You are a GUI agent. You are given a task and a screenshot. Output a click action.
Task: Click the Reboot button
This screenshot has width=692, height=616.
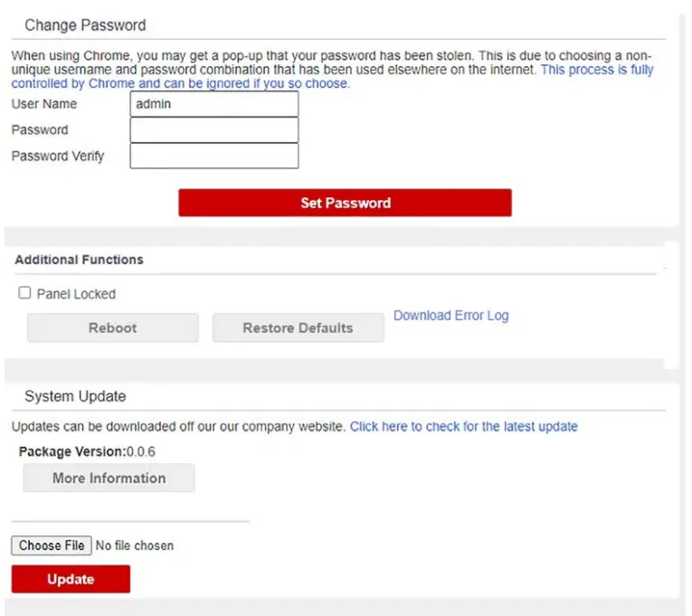113,327
